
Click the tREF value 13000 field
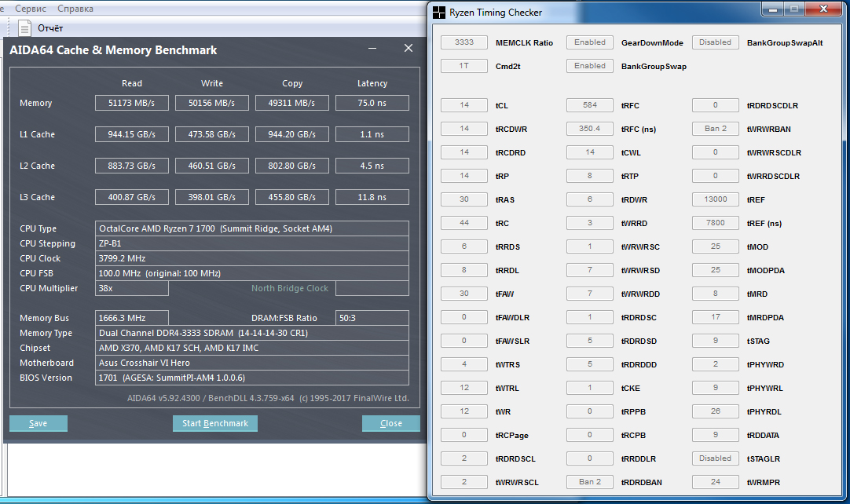716,199
